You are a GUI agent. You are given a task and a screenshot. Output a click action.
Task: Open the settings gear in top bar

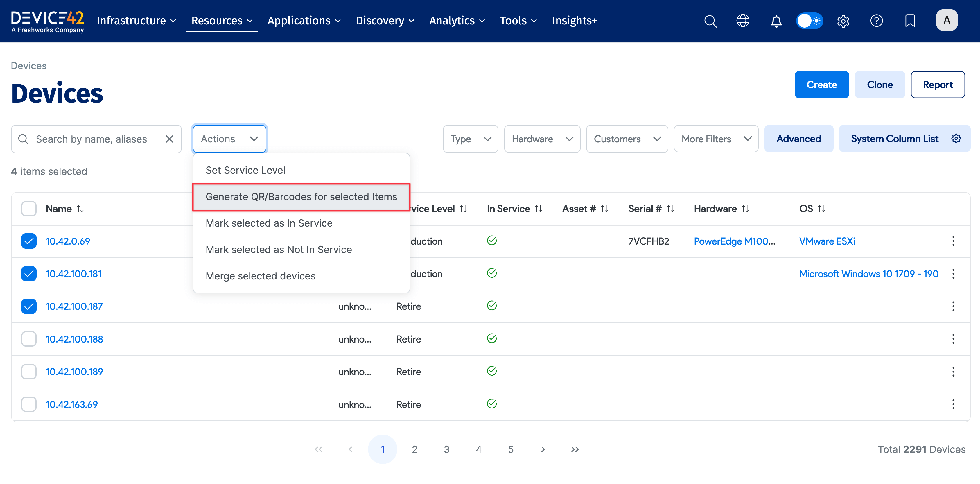click(843, 21)
